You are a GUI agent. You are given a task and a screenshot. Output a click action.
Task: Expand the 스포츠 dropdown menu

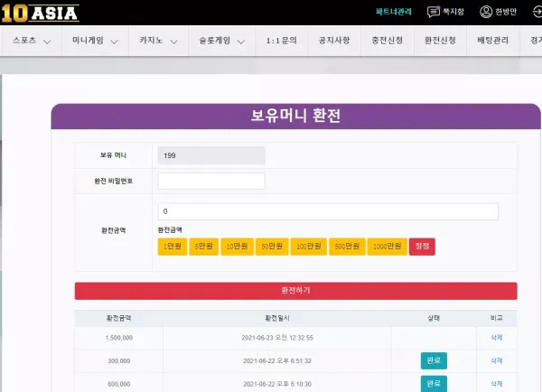(x=32, y=41)
